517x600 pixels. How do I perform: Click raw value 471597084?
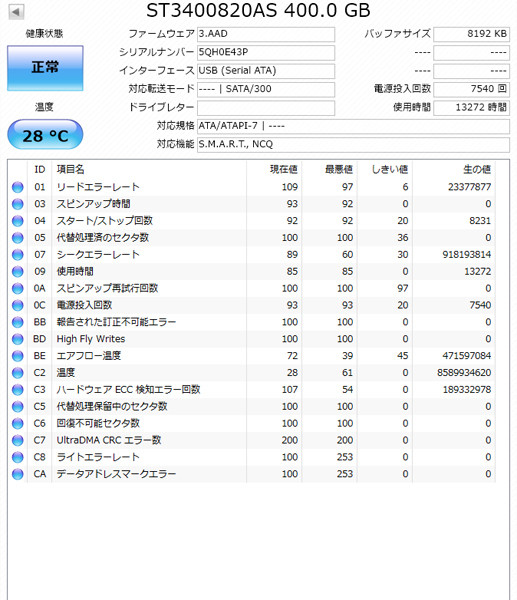coord(466,356)
